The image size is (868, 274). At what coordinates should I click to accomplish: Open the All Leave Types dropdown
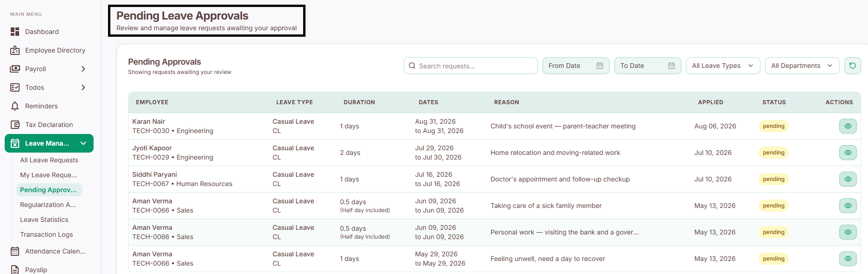pos(723,66)
